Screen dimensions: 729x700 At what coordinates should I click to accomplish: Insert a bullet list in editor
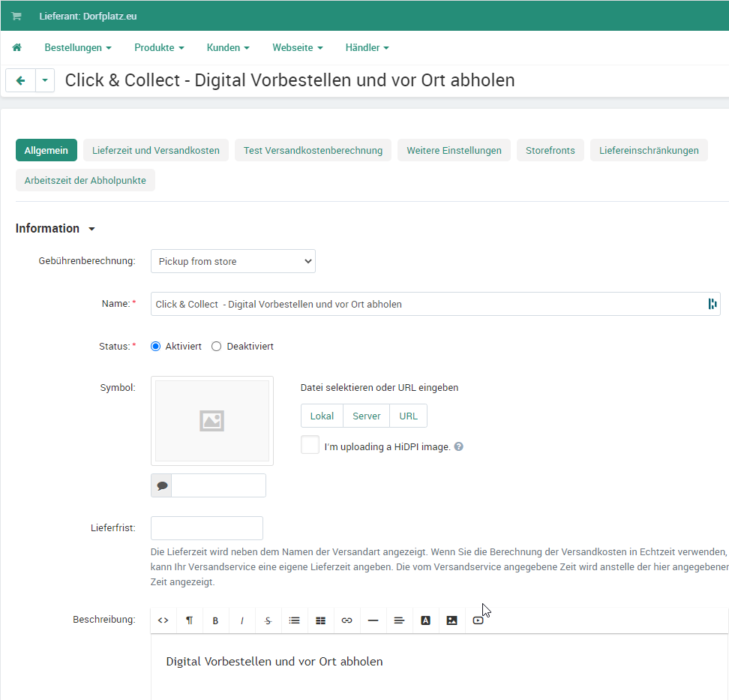point(294,620)
